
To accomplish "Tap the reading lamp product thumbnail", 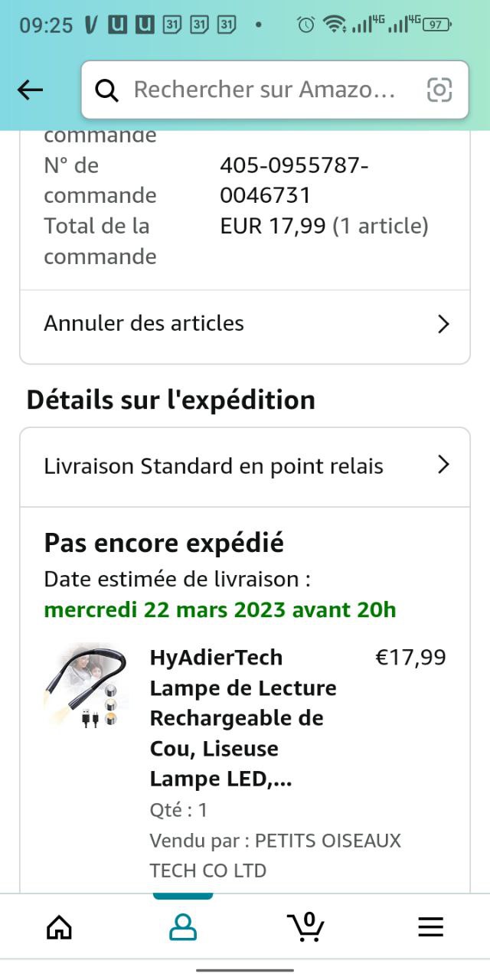I will [86, 686].
